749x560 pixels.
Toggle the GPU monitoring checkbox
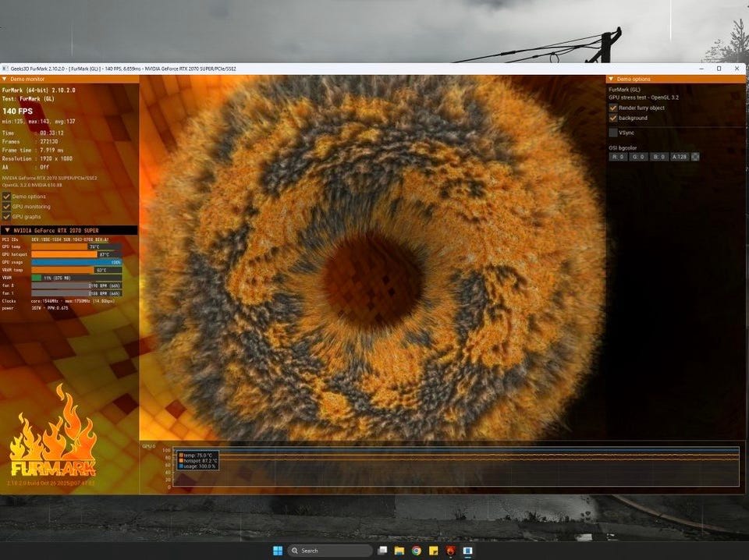point(7,206)
